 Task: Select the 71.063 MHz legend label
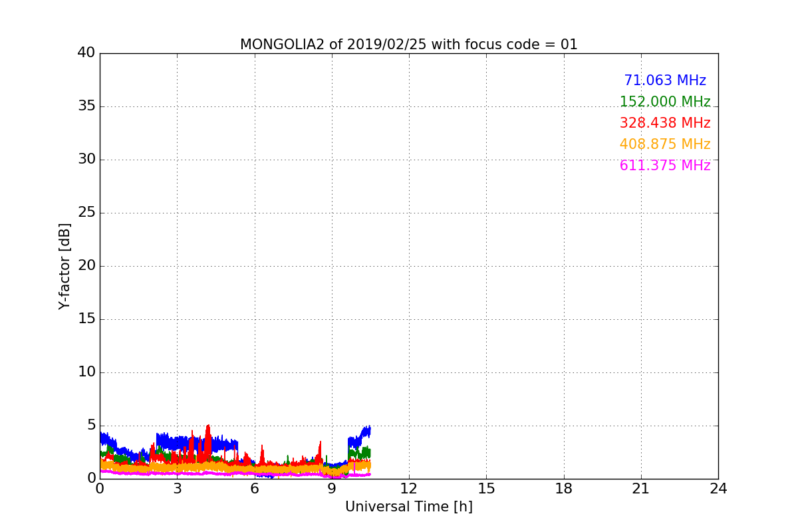tap(665, 80)
